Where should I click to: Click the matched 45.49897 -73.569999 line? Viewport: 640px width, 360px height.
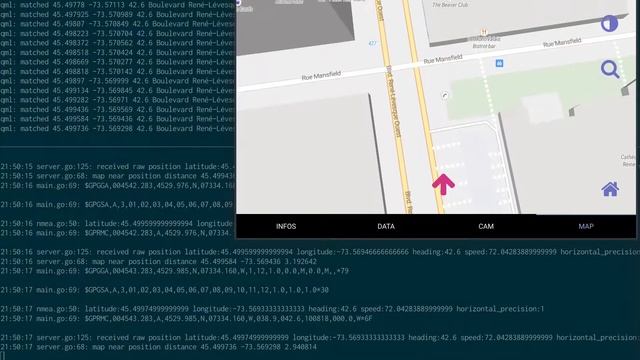118,81
